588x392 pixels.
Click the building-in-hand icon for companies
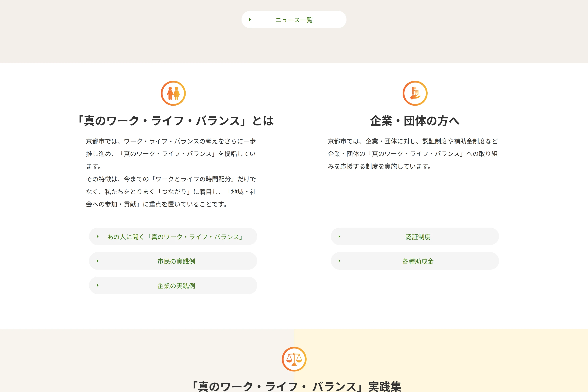pos(415,93)
